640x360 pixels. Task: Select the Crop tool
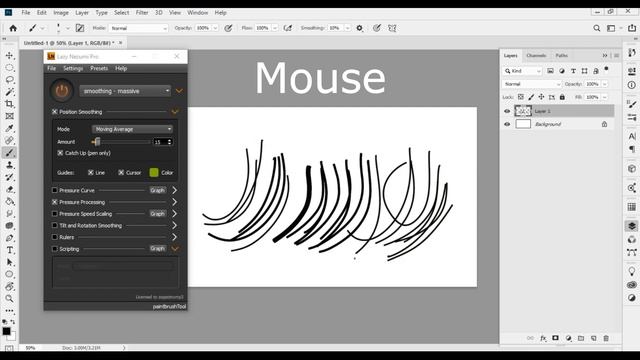pos(9,104)
